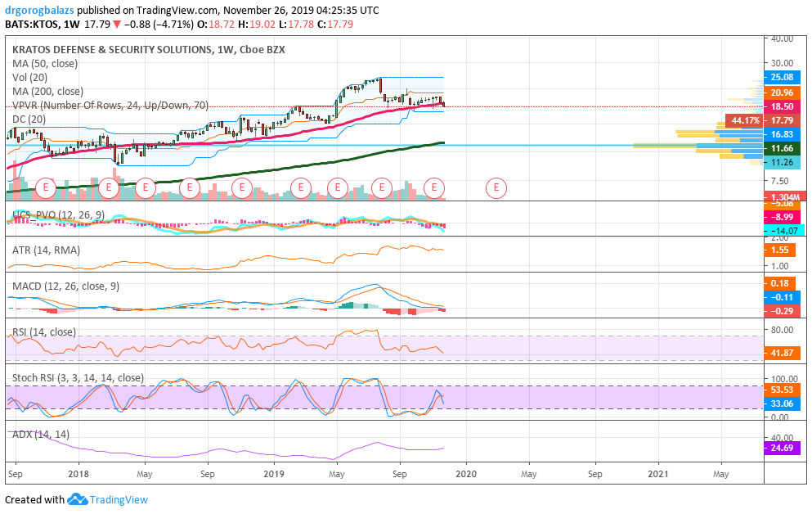Click the VPVR volume profile indicator label
The width and height of the screenshot is (812, 514).
coord(110,106)
